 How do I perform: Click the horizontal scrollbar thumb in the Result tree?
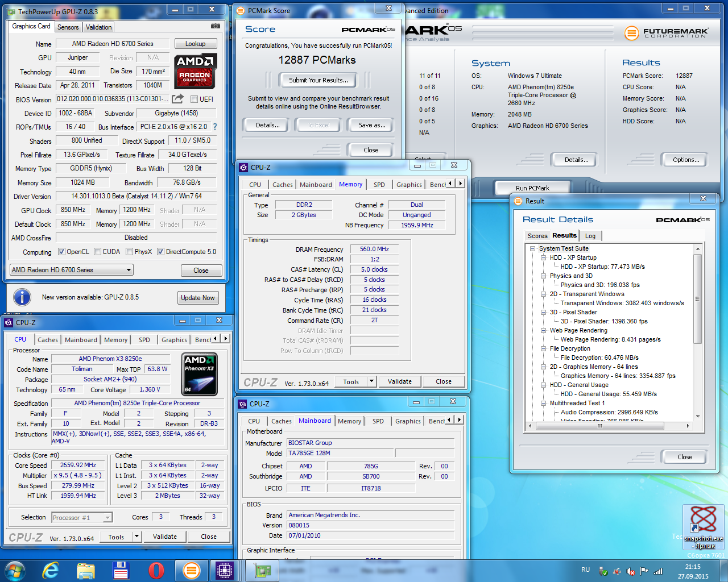click(599, 425)
